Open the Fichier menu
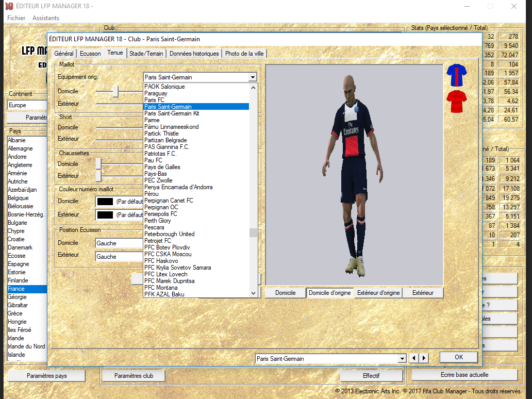 16,18
